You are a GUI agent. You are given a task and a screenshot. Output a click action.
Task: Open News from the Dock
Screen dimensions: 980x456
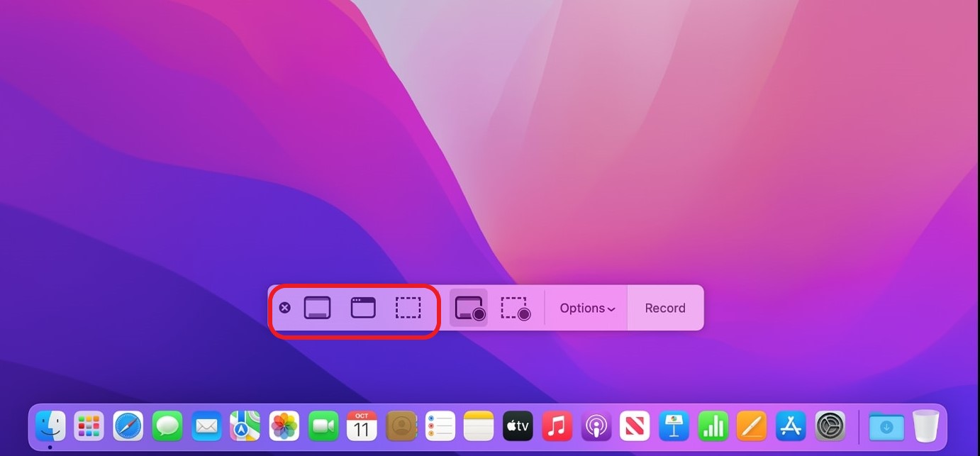point(635,426)
